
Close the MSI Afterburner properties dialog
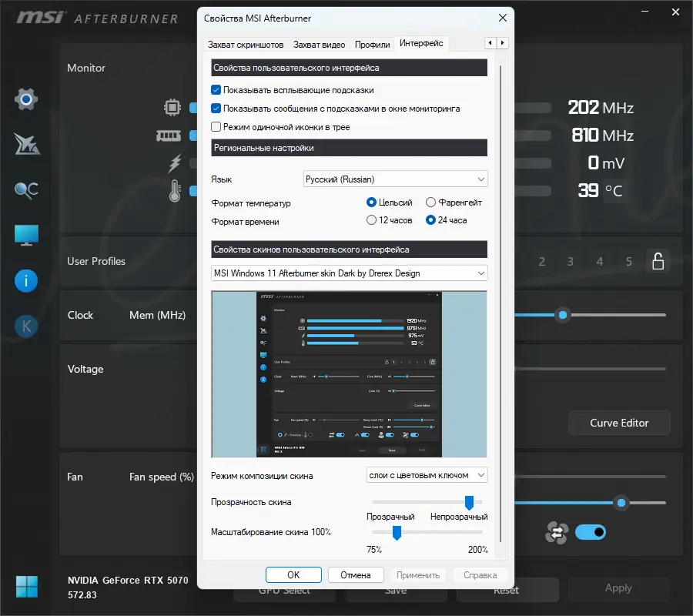point(503,18)
